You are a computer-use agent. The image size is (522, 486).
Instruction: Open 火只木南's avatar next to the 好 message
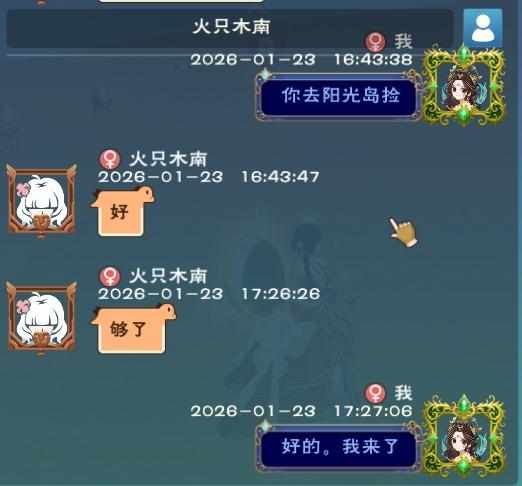pos(41,201)
